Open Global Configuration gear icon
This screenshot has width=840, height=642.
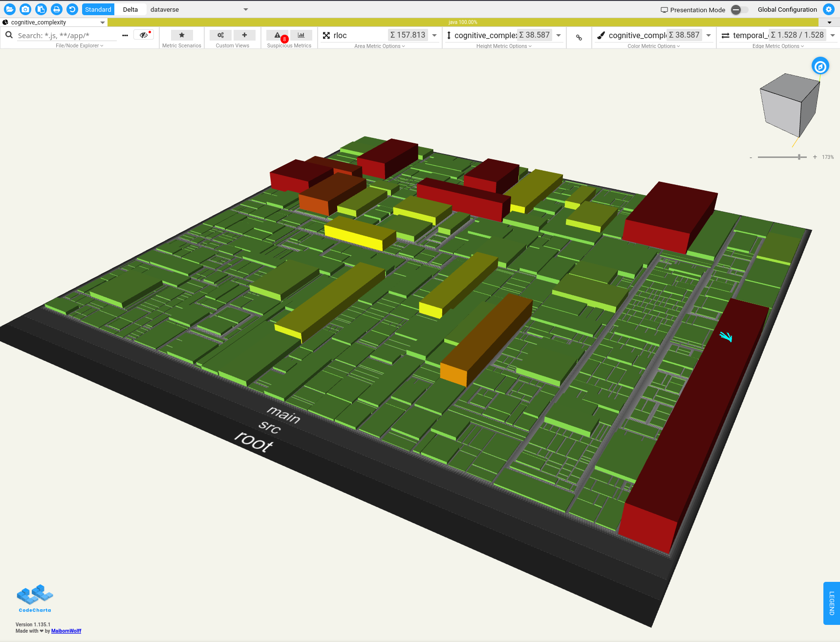coord(829,9)
